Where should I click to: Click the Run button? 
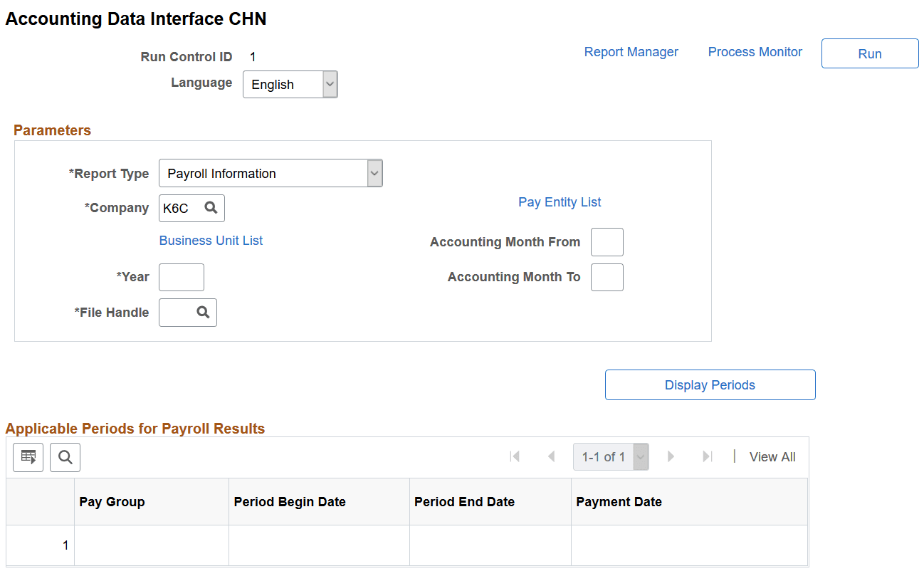pos(869,53)
